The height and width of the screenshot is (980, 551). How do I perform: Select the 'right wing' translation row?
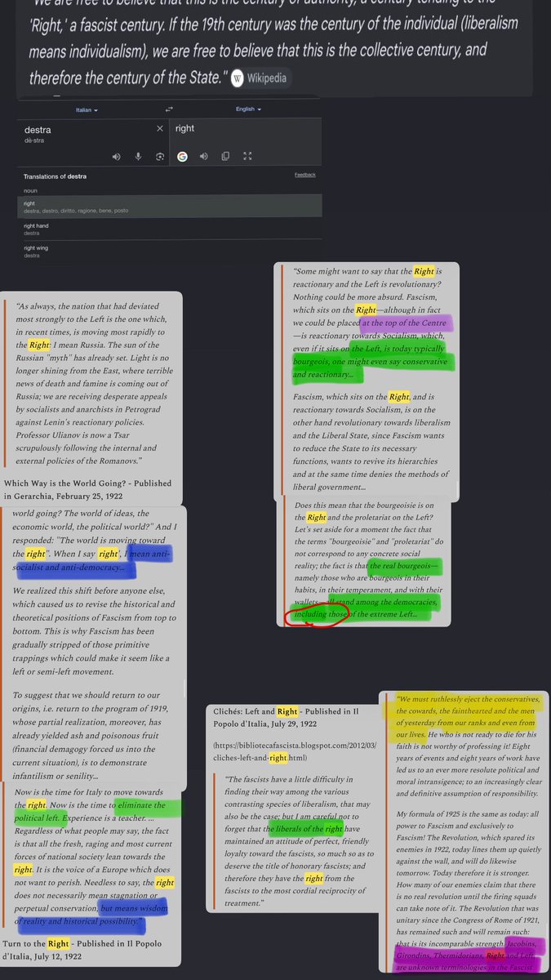(170, 251)
